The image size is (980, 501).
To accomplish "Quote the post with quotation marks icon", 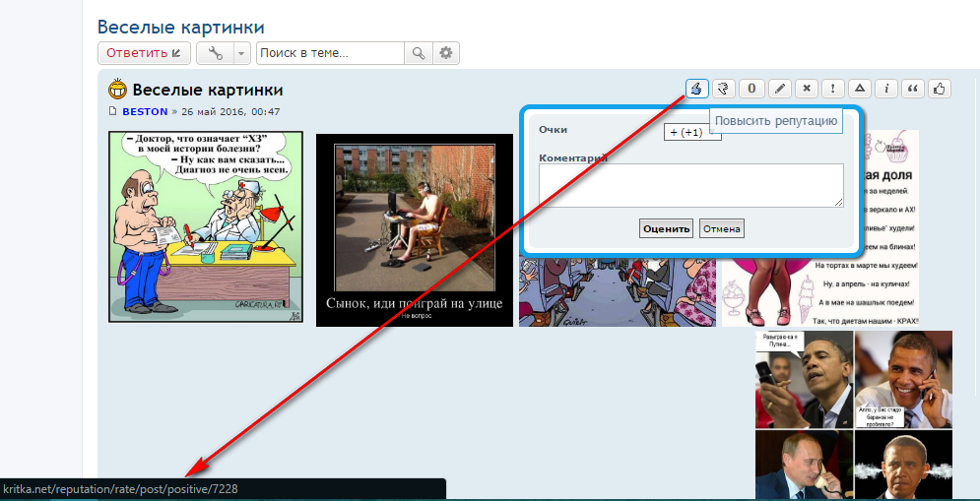I will point(912,89).
